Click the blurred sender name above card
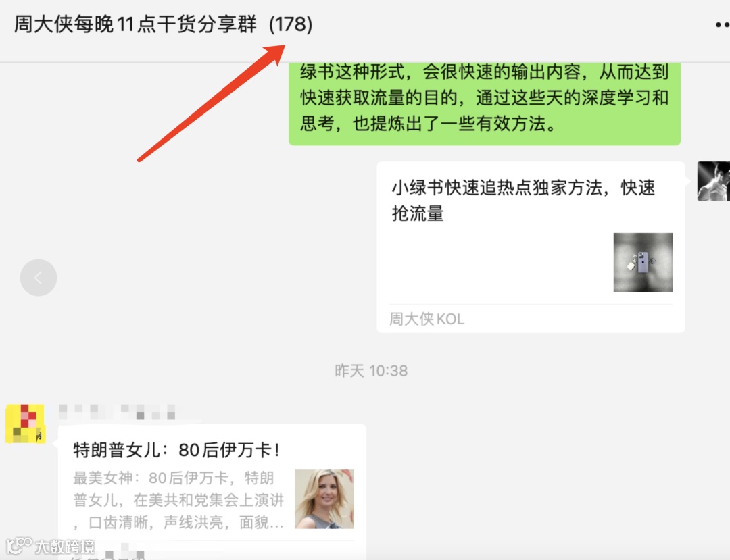730x560 pixels. (x=118, y=411)
